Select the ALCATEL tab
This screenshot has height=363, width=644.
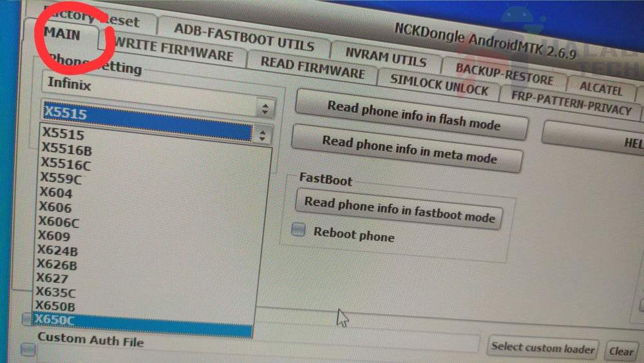[x=601, y=88]
